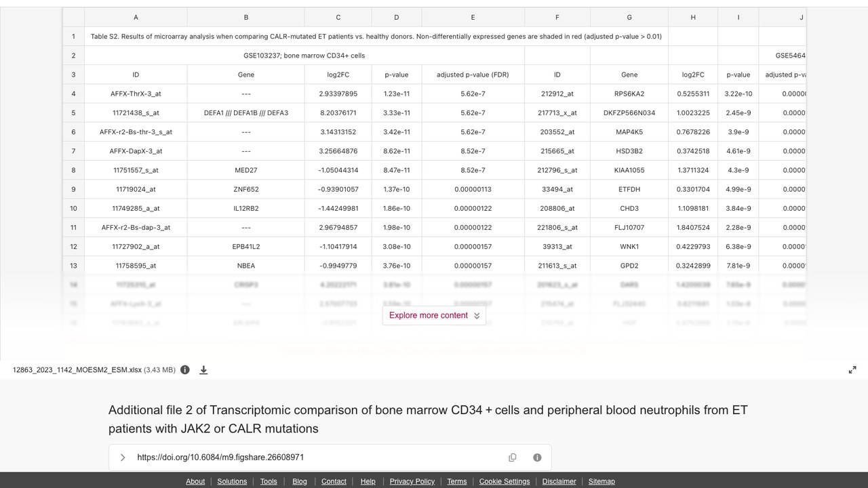The height and width of the screenshot is (488, 868).
Task: Click the log2FC value 1.8407524
Action: coord(693,228)
